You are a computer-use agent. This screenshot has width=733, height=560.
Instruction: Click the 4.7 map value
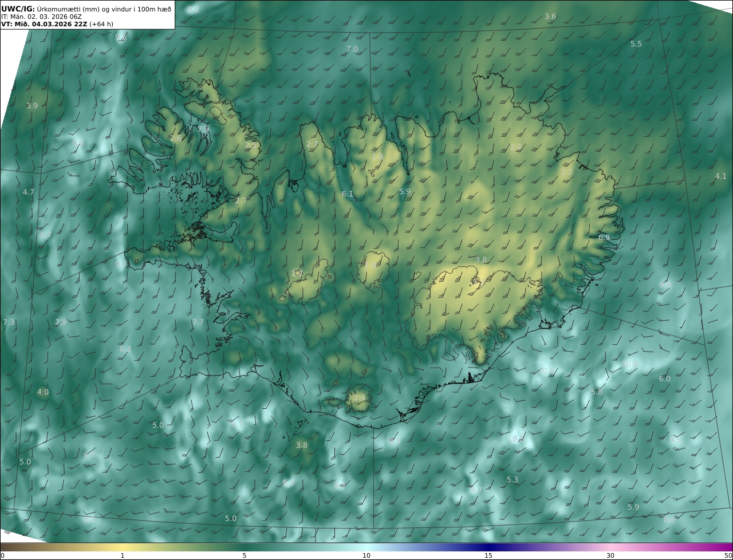[x=28, y=192]
